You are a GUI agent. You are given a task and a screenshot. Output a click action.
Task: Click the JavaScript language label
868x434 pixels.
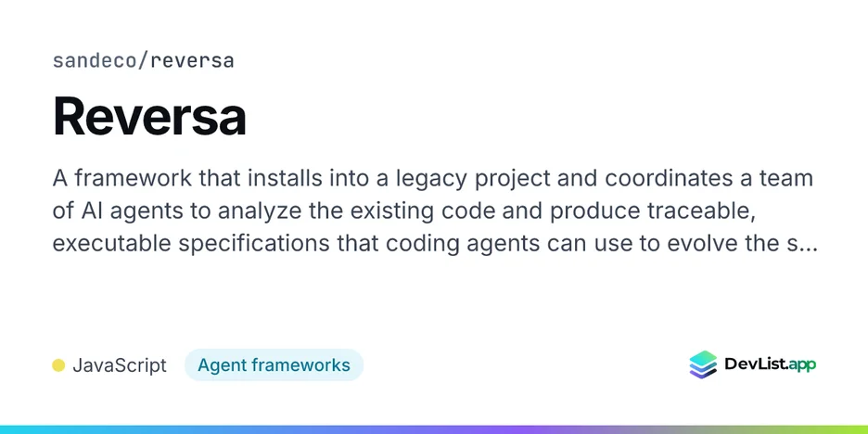click(120, 365)
